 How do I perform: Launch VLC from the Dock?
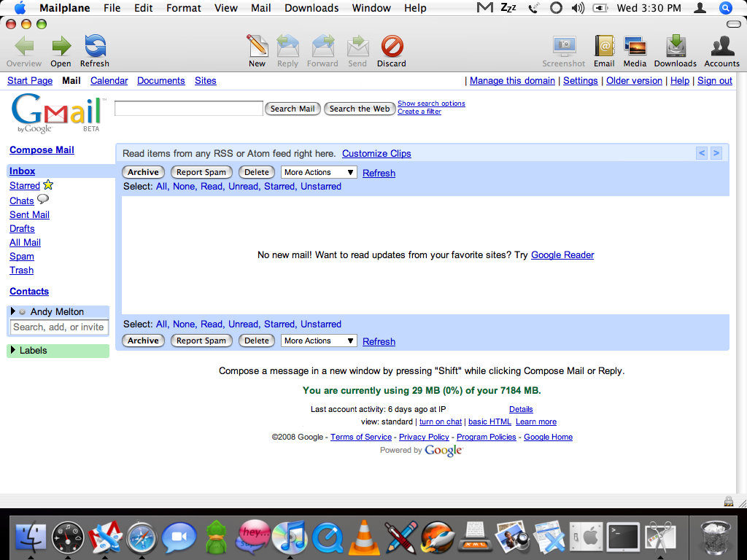(365, 537)
